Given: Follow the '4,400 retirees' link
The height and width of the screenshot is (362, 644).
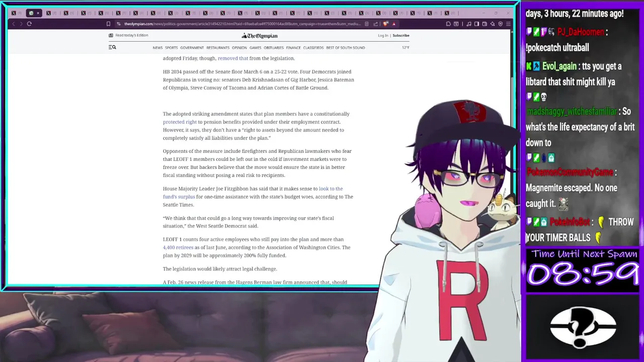Looking at the screenshot, I should [x=178, y=247].
